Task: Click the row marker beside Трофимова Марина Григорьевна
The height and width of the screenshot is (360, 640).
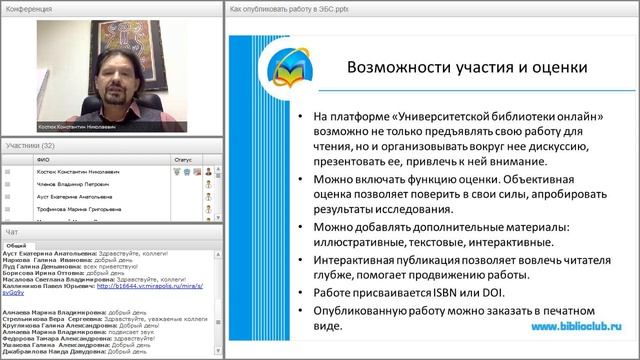Action: coord(7,209)
